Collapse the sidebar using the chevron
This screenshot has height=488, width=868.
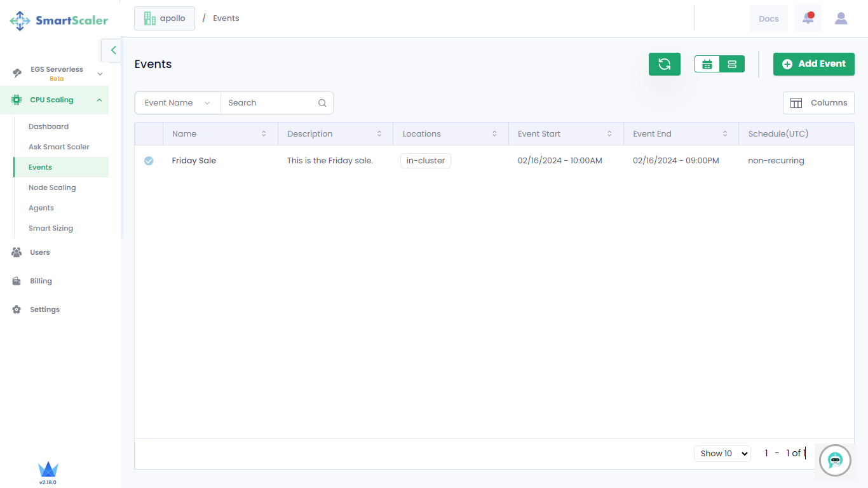pyautogui.click(x=113, y=50)
